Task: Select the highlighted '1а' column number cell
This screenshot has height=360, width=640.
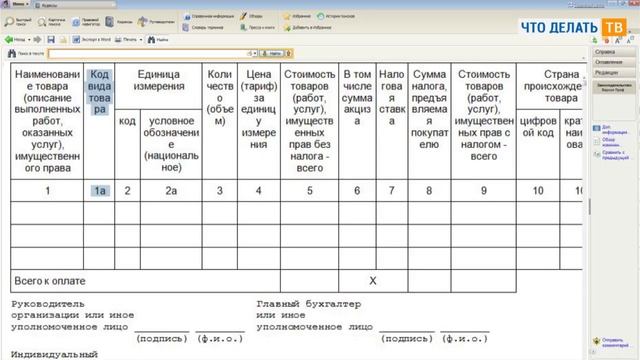Action: tap(100, 191)
